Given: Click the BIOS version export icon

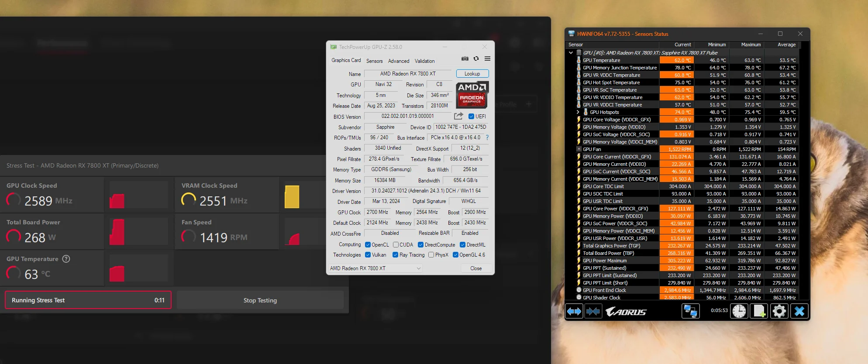Looking at the screenshot, I should tap(458, 116).
